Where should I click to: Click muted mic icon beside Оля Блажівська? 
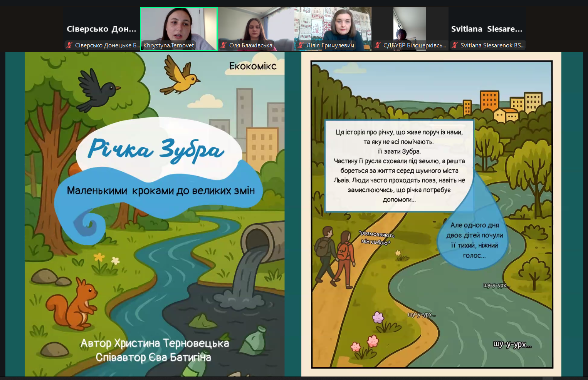223,45
